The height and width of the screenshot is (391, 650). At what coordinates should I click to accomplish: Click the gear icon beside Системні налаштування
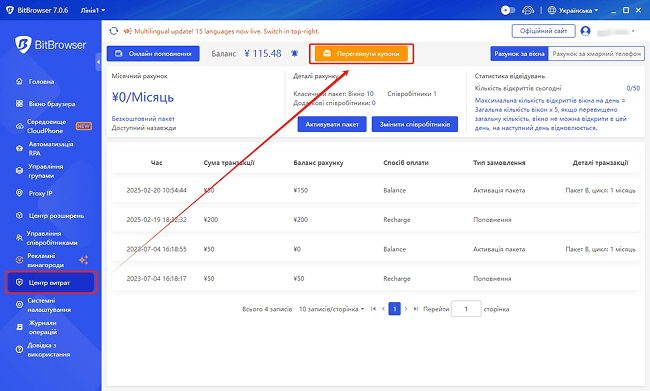pyautogui.click(x=19, y=305)
